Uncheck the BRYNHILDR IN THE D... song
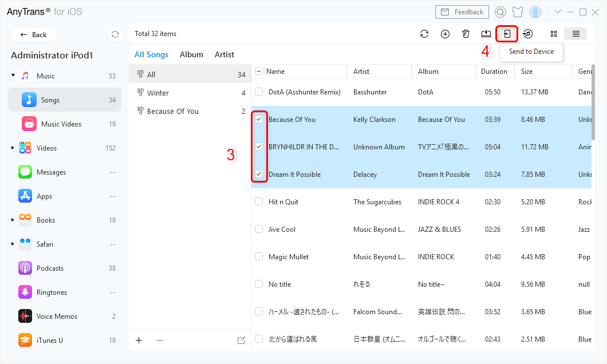The image size is (607, 364). point(259,147)
